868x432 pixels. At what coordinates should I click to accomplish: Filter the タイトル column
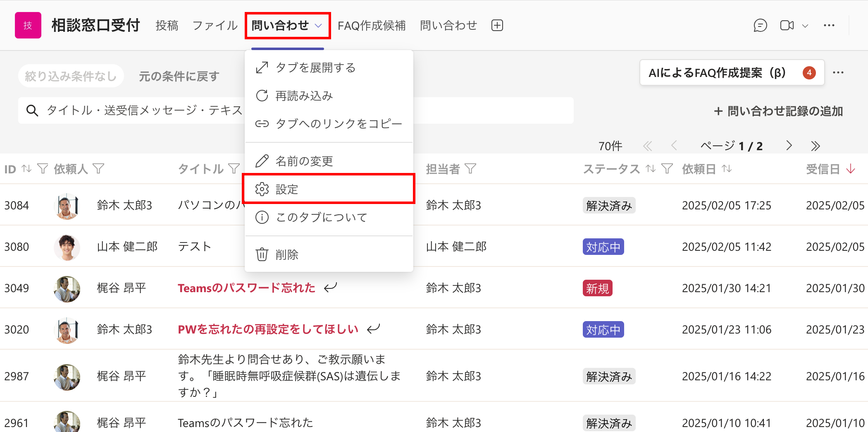(234, 168)
